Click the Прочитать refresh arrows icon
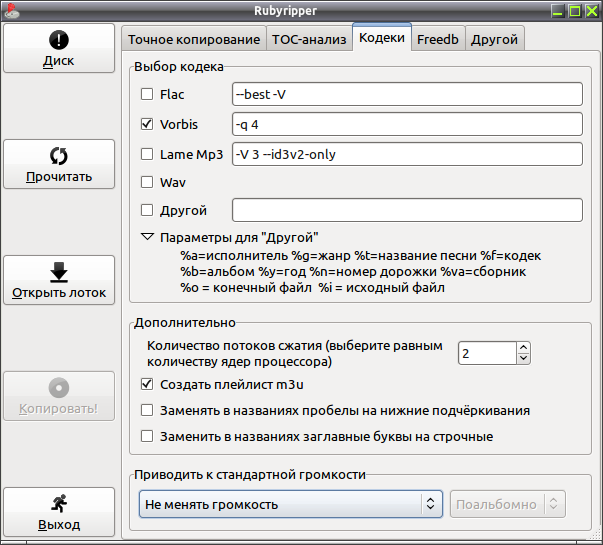The image size is (603, 545). point(59,156)
